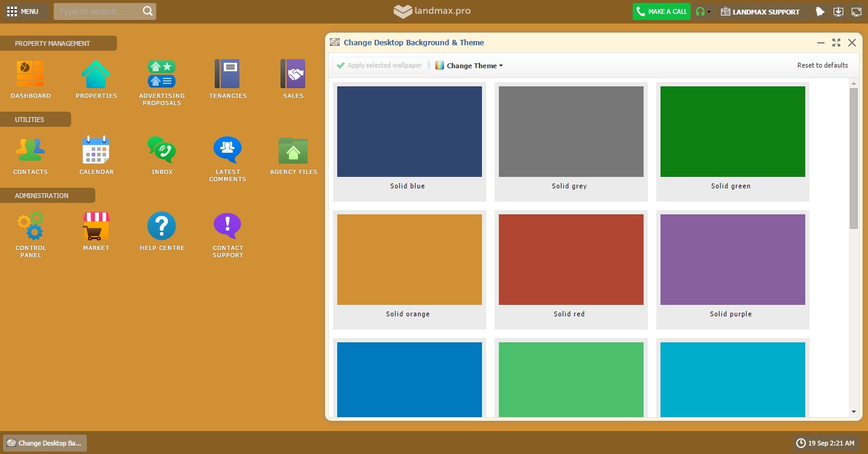Click the search input field

click(98, 11)
